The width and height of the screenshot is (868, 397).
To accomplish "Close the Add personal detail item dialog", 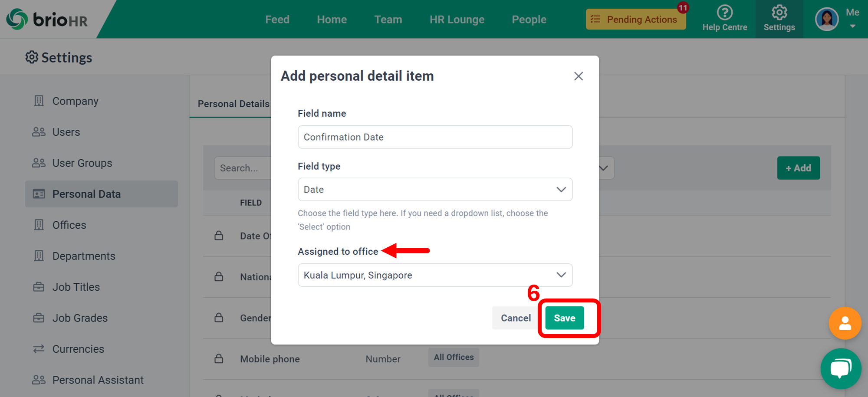I will click(x=578, y=76).
